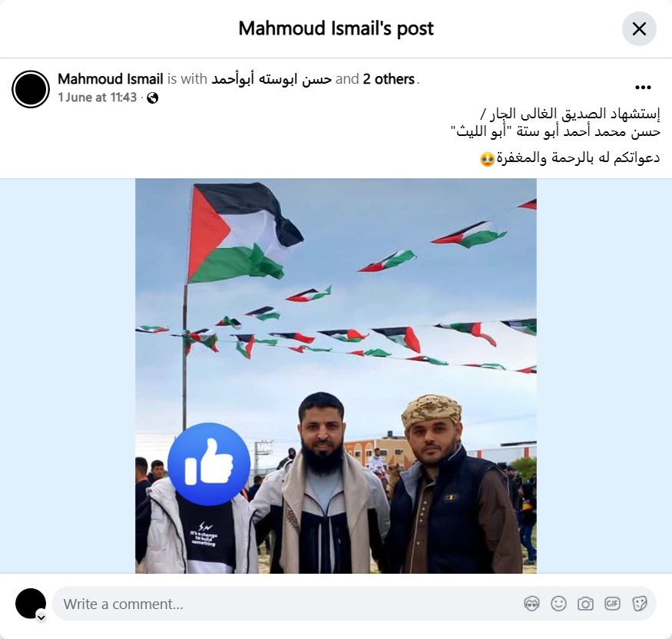
Task: Click the "Mahmoud Ismail's post" dialog title
Action: tap(336, 28)
